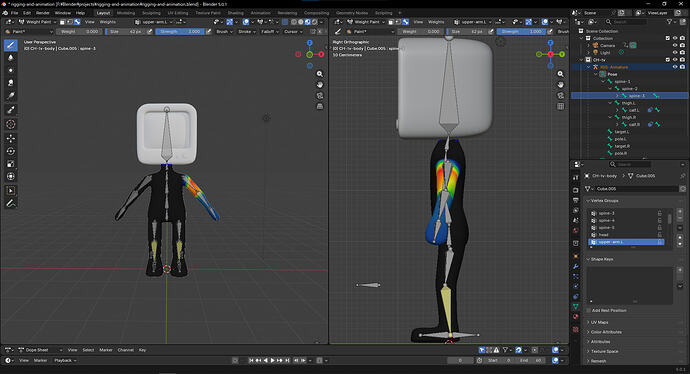Collapse the Vertex Groups panel
Screen dimensions: 690x374
[x=604, y=201]
